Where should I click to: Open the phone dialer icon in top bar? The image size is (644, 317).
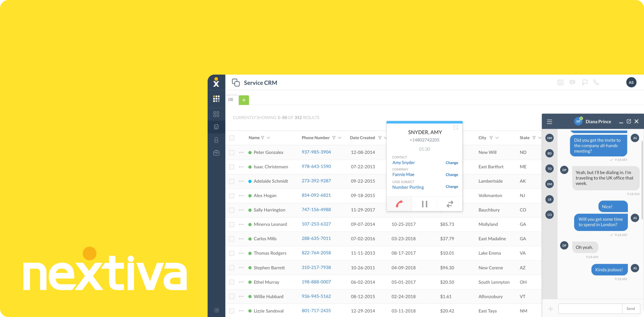point(596,83)
